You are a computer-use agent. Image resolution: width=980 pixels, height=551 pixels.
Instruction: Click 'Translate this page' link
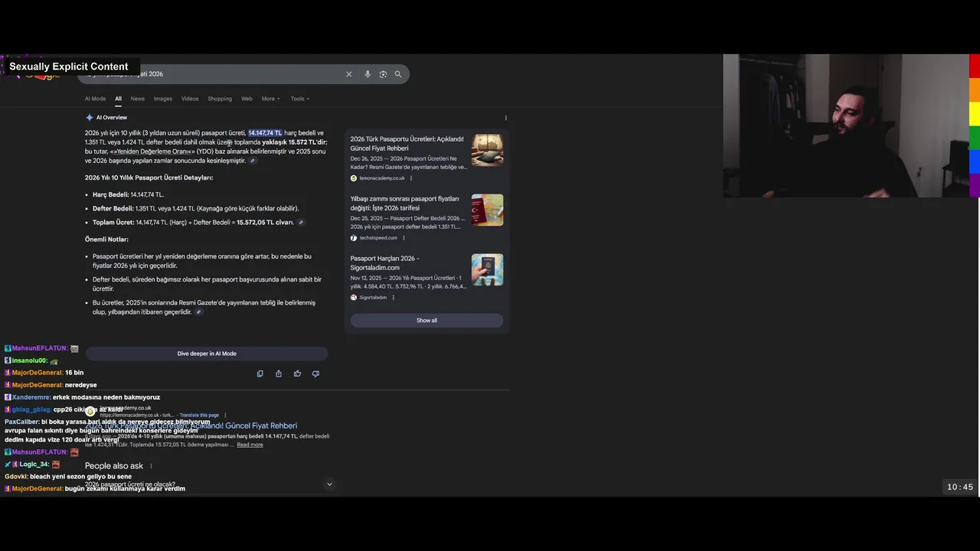tap(199, 416)
